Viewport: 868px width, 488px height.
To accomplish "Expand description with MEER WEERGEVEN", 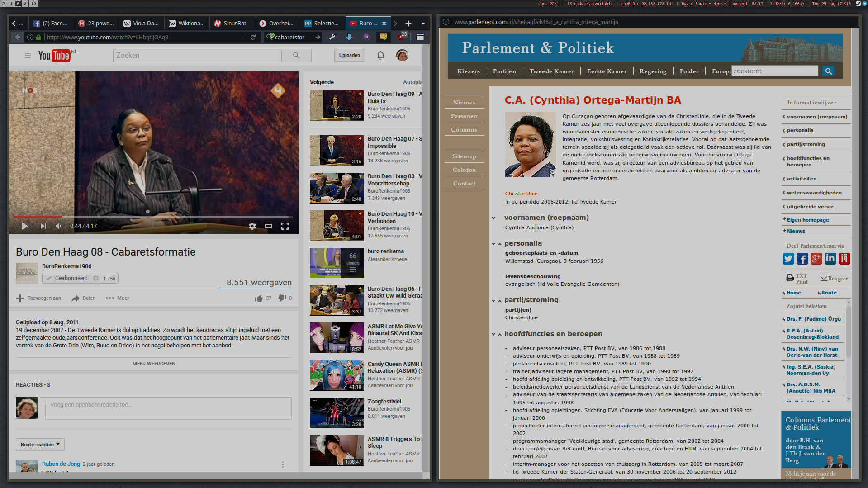I will [154, 364].
